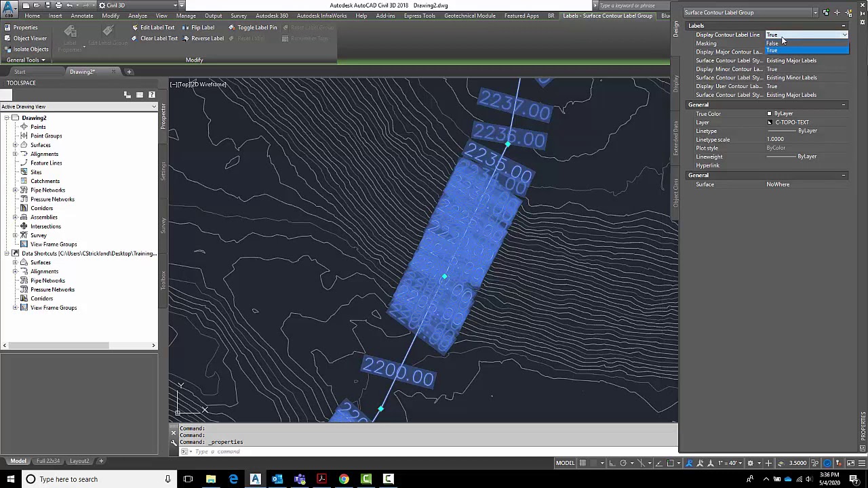
Task: Click the Save icon in quick access toolbar
Action: point(47,5)
